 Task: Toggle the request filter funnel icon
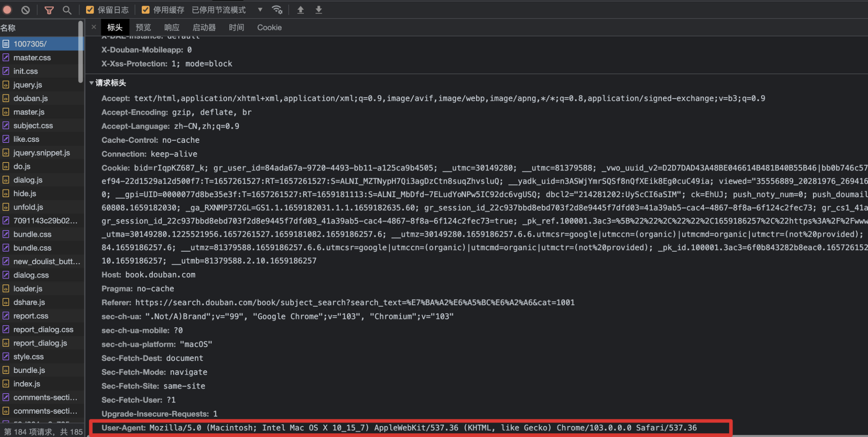coord(49,10)
